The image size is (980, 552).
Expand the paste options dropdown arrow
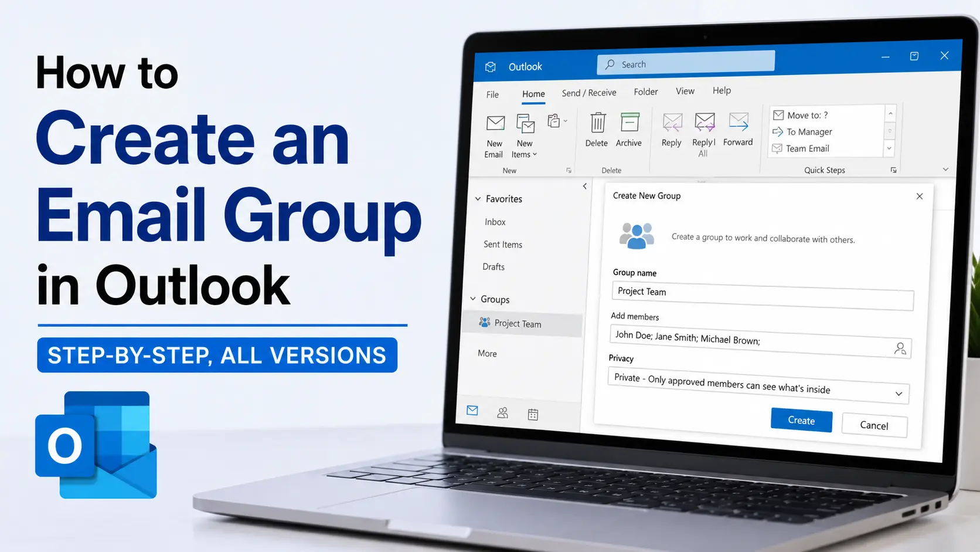[x=566, y=121]
